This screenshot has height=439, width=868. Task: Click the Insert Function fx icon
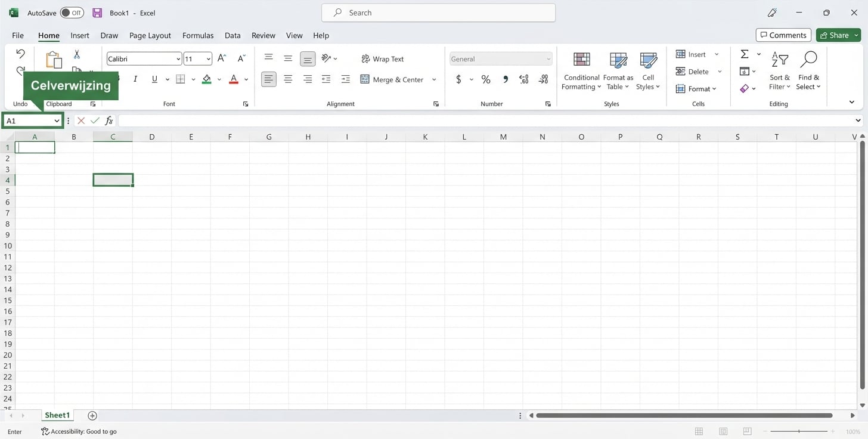[109, 120]
